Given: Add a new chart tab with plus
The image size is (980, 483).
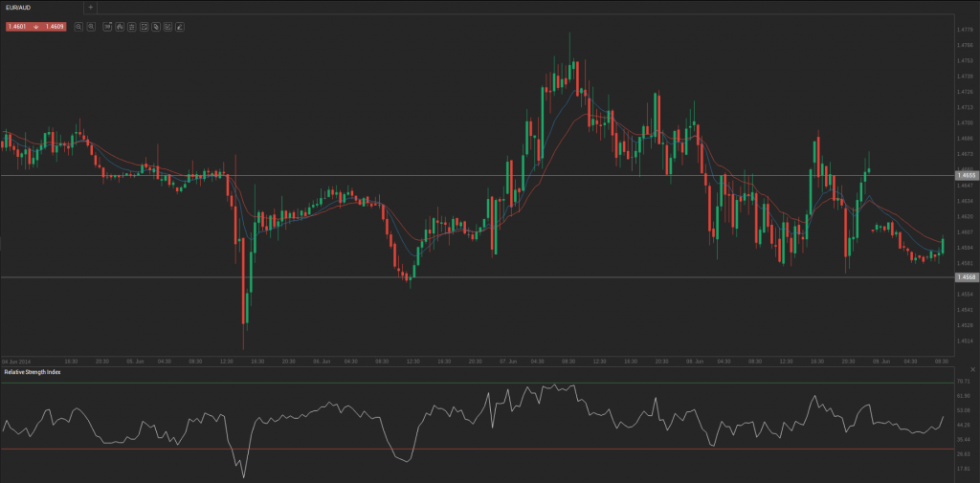Looking at the screenshot, I should [x=90, y=7].
